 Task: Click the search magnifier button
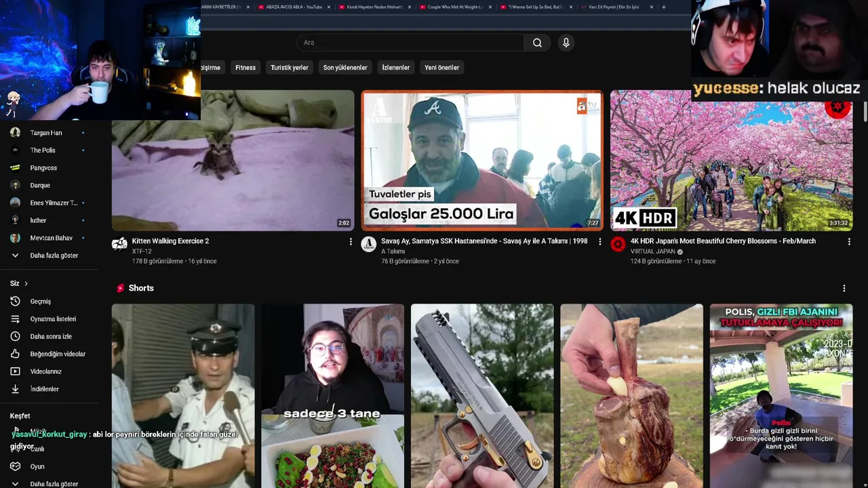537,43
